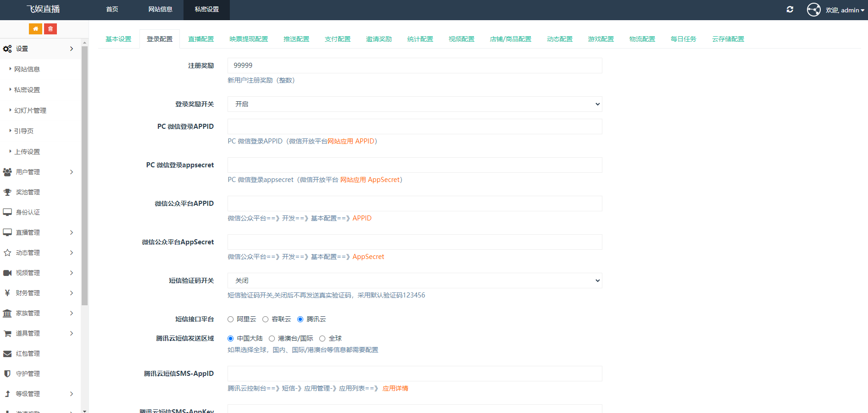
Task: Open the admin account dropdown top right
Action: 843,10
